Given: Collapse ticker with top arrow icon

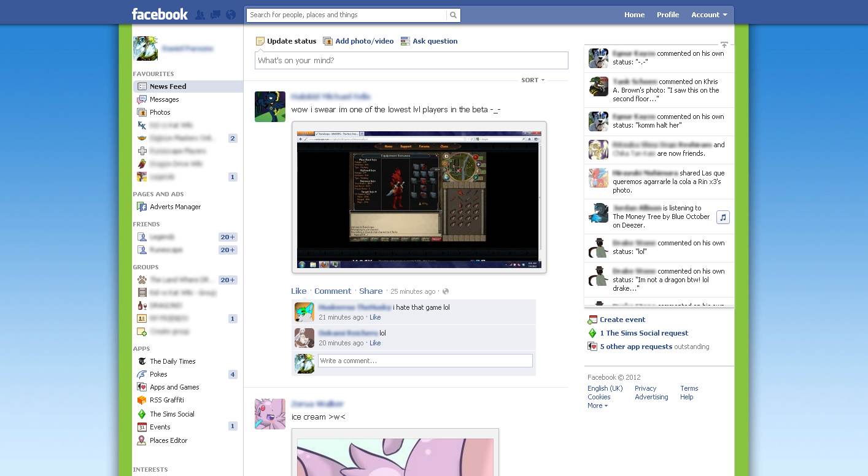Looking at the screenshot, I should click(x=724, y=45).
